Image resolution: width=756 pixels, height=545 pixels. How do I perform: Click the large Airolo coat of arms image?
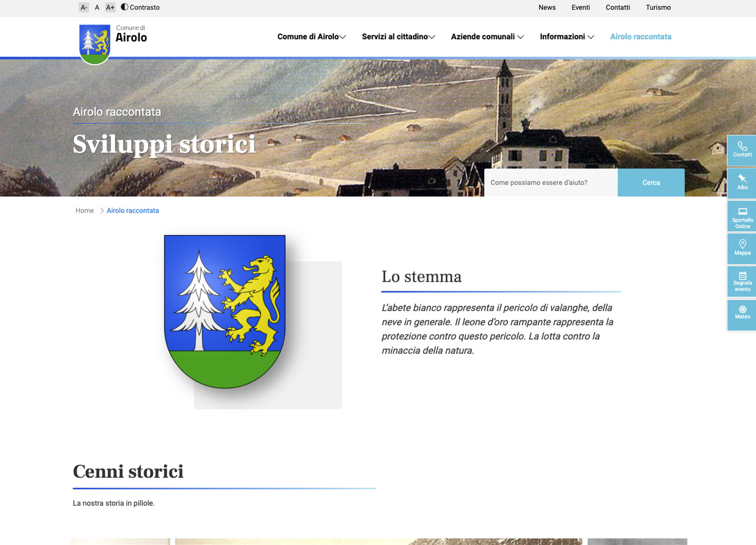coord(225,311)
